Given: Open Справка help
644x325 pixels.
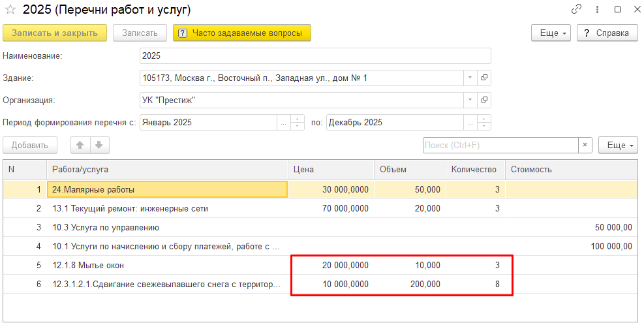Looking at the screenshot, I should (x=607, y=33).
